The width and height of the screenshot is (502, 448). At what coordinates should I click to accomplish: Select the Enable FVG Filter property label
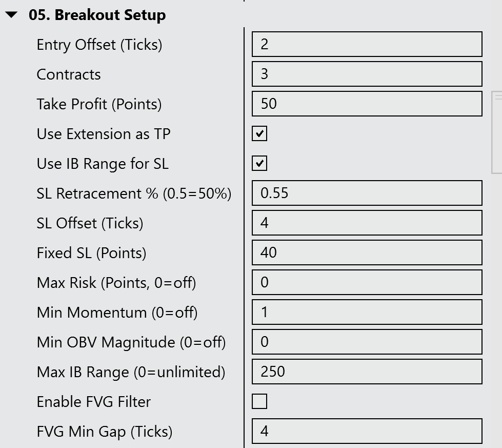[x=93, y=401]
